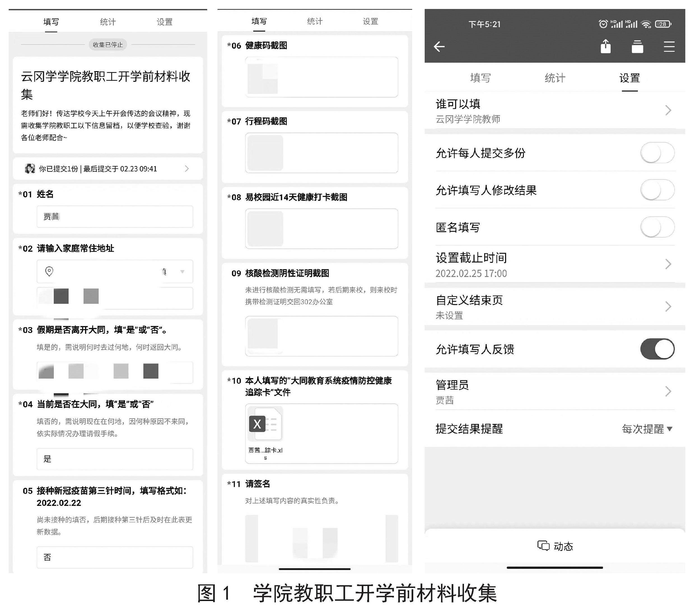Tap the share upload icon
700x610 pixels.
[x=606, y=47]
